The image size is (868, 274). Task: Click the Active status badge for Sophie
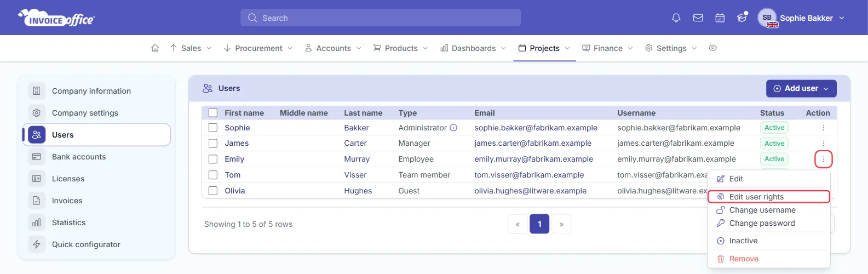pos(774,128)
